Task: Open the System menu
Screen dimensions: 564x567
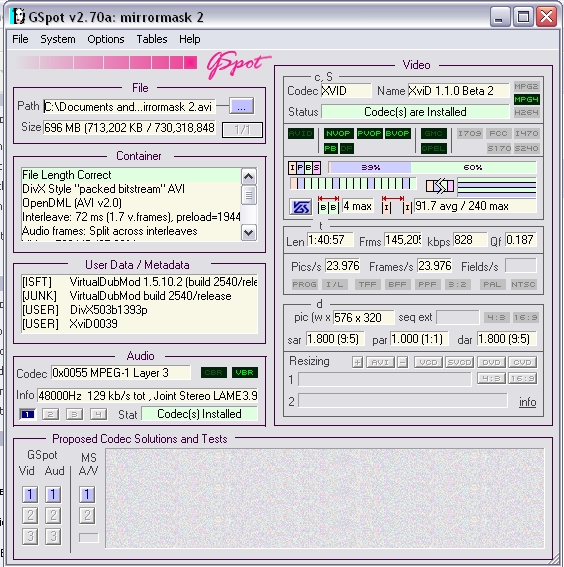Action: (58, 39)
